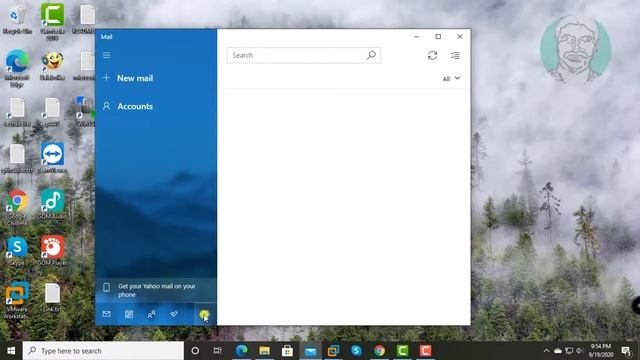Image resolution: width=640 pixels, height=360 pixels.
Task: Compose a message with New mail
Action: [128, 78]
